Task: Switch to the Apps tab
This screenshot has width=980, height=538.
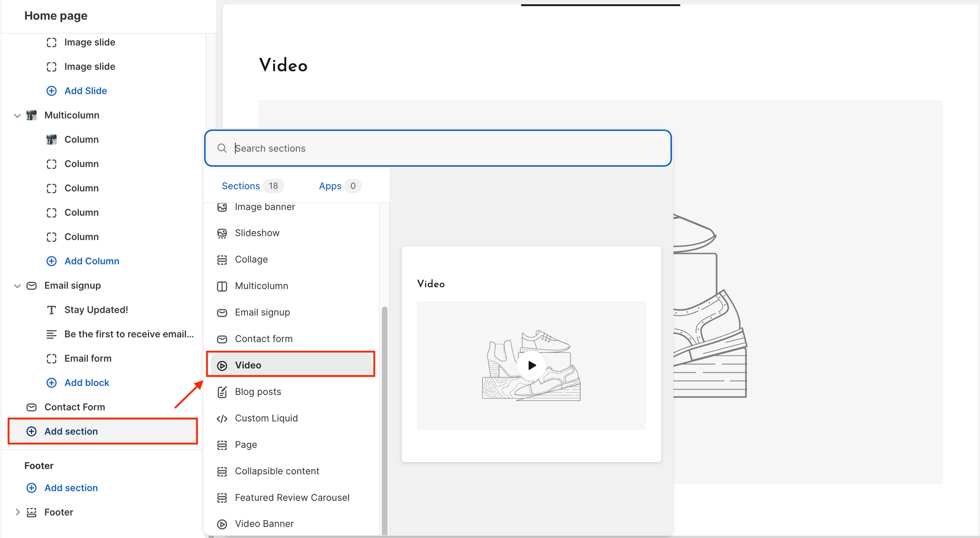Action: pos(330,186)
